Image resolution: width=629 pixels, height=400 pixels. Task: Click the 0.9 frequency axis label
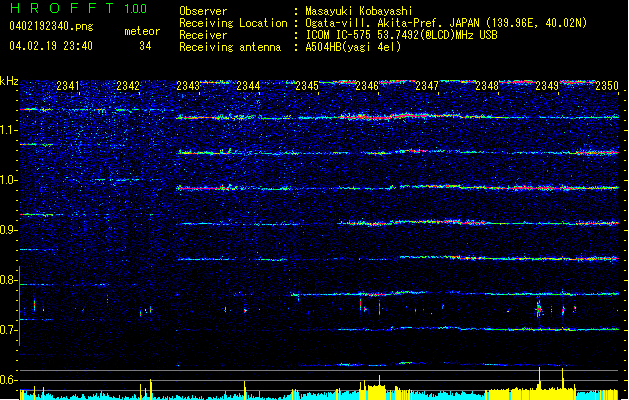9,230
